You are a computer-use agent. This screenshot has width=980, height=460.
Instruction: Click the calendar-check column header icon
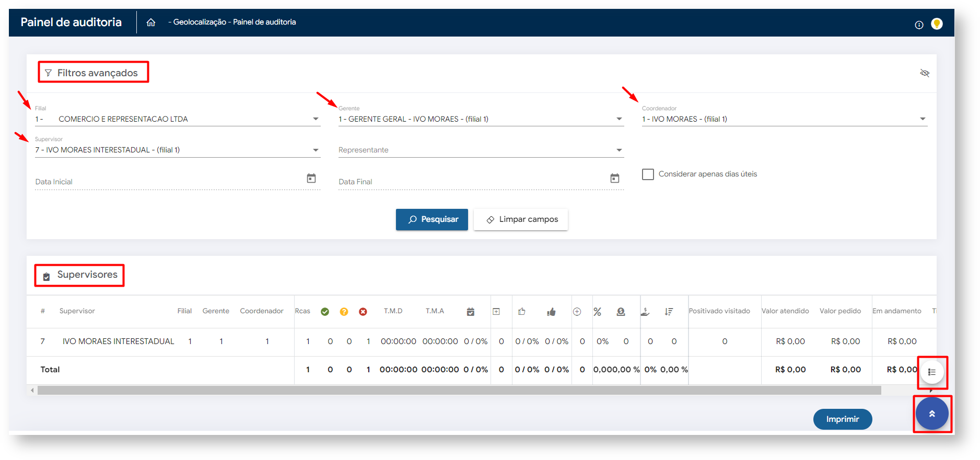(471, 312)
